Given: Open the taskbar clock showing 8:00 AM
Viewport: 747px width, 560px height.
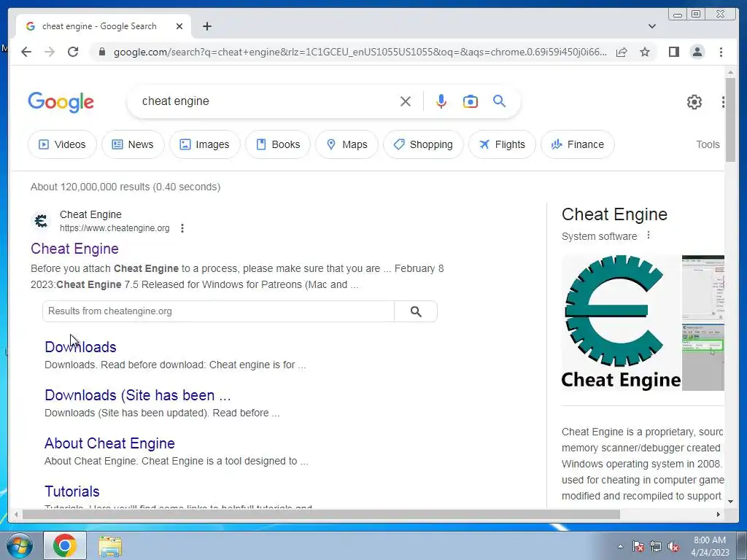Looking at the screenshot, I should tap(710, 546).
